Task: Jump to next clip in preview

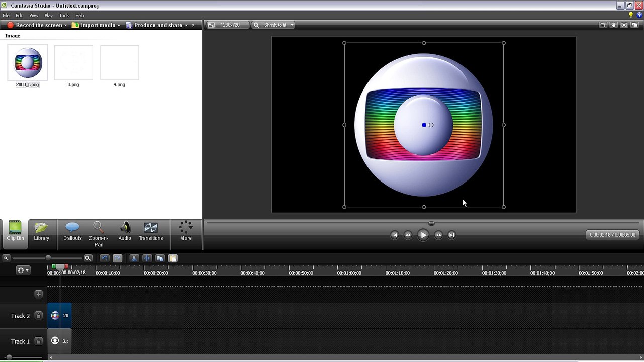Action: click(x=451, y=235)
